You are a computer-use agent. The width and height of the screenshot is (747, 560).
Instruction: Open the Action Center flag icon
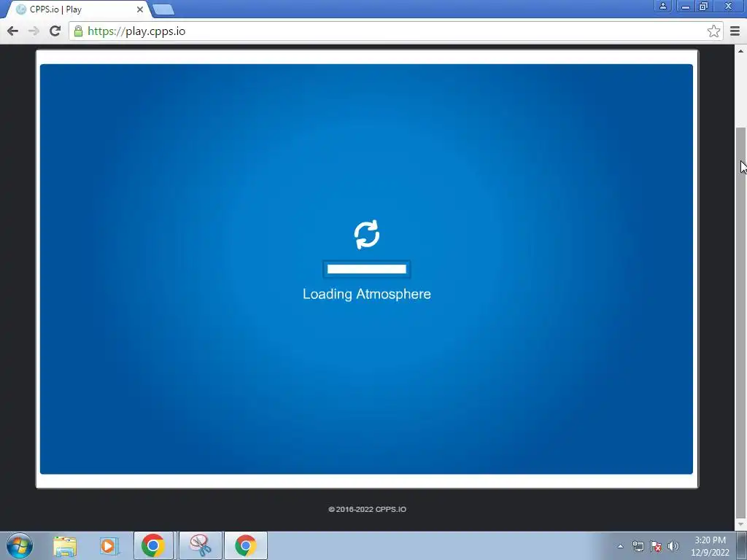(656, 546)
